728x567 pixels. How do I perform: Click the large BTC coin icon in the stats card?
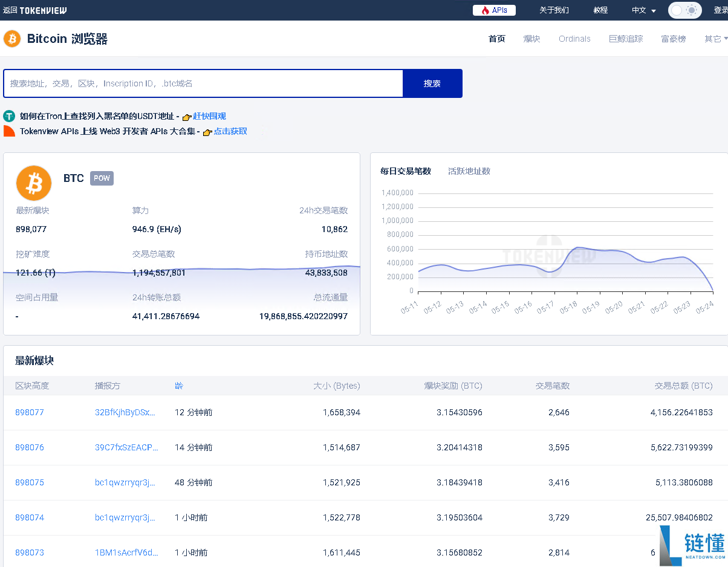pyautogui.click(x=34, y=183)
